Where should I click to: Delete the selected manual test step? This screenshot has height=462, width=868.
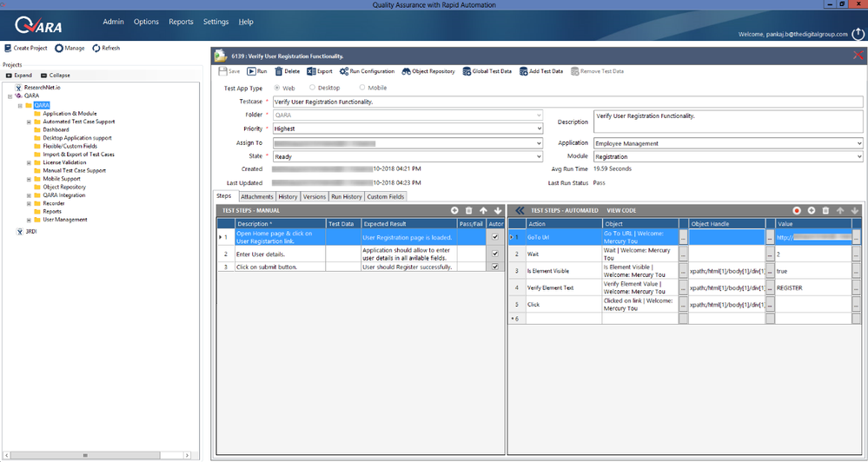[469, 211]
